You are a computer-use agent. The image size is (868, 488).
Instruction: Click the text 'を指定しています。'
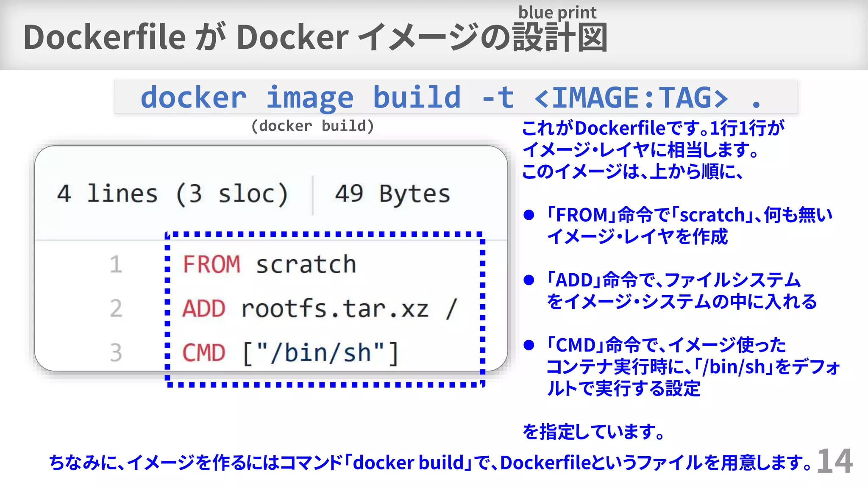[x=594, y=432]
